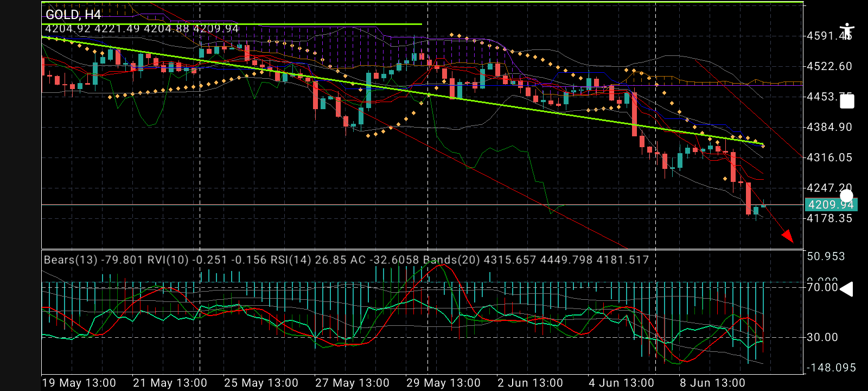Go home using the white circle icon
The height and width of the screenshot is (391, 868).
point(846,196)
